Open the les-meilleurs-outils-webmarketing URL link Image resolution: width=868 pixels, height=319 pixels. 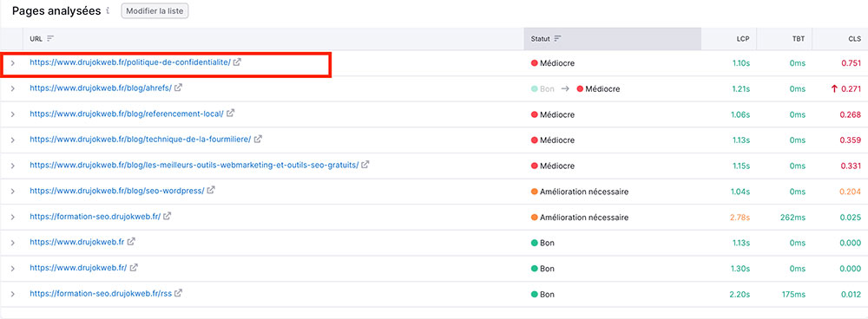194,165
